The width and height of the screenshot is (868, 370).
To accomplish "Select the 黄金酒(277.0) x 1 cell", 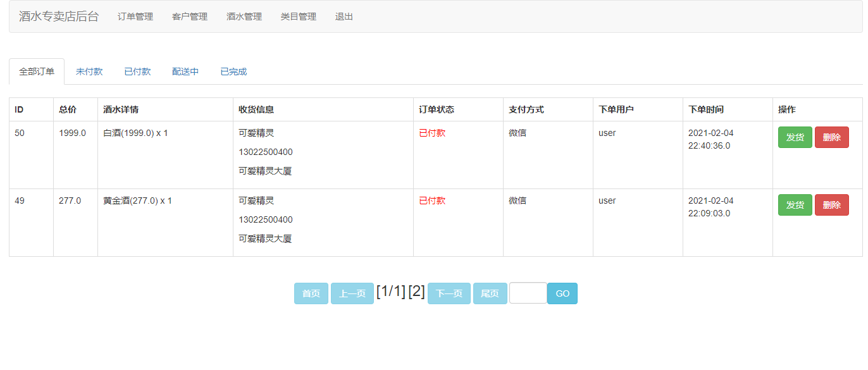I will tap(166, 223).
